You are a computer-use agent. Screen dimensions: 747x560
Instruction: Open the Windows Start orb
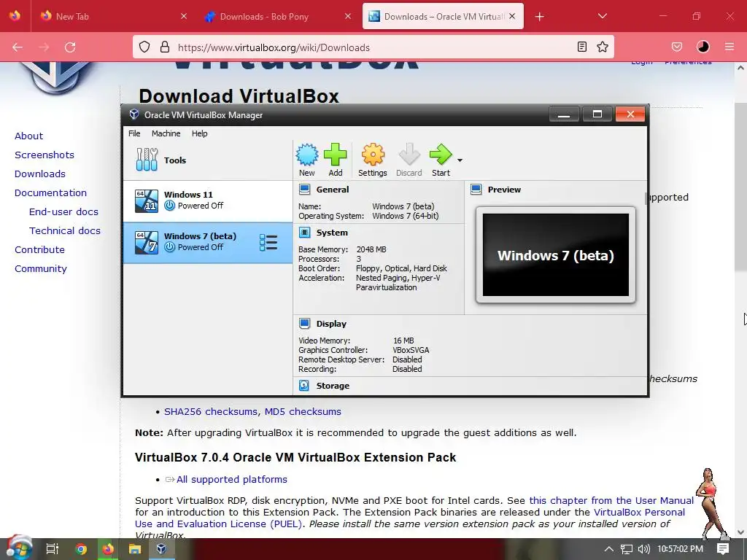tap(19, 548)
